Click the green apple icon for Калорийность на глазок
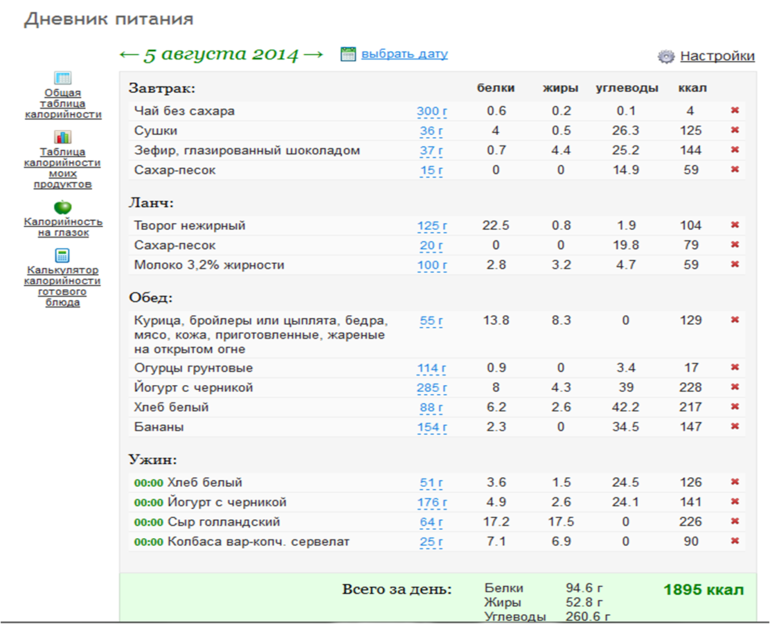The width and height of the screenshot is (770, 624). pos(63,206)
